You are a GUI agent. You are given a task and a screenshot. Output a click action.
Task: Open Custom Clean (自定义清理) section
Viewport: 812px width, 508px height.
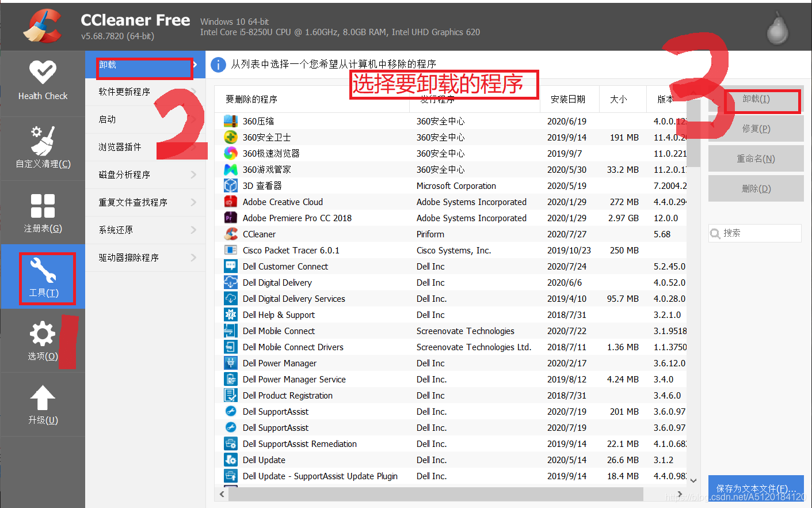pyautogui.click(x=43, y=148)
